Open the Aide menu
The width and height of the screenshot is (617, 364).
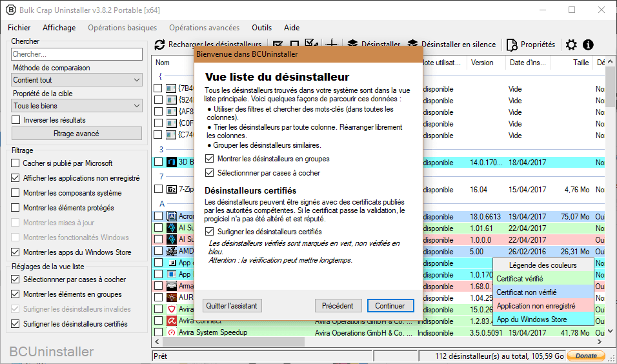(292, 28)
